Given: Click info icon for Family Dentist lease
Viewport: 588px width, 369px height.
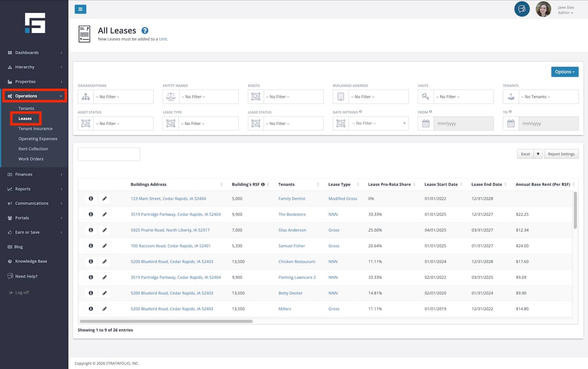Looking at the screenshot, I should point(91,198).
